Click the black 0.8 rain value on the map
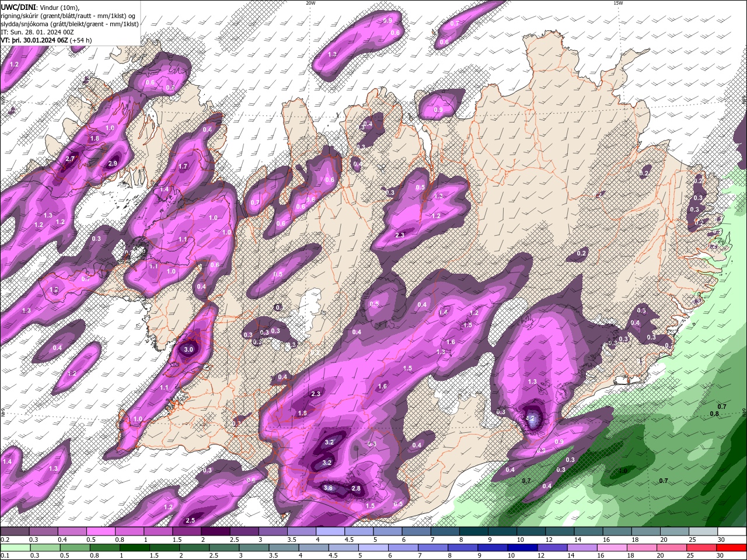 [x=714, y=414]
